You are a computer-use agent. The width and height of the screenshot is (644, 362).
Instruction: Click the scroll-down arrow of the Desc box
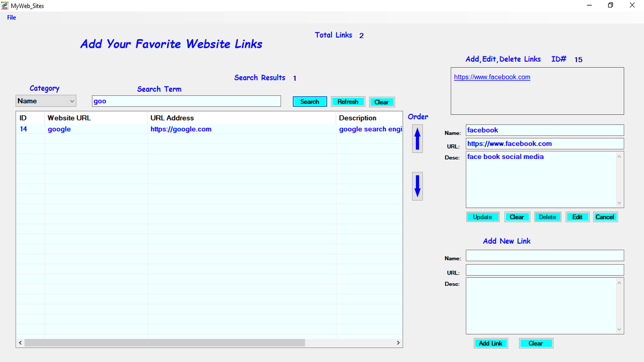619,203
